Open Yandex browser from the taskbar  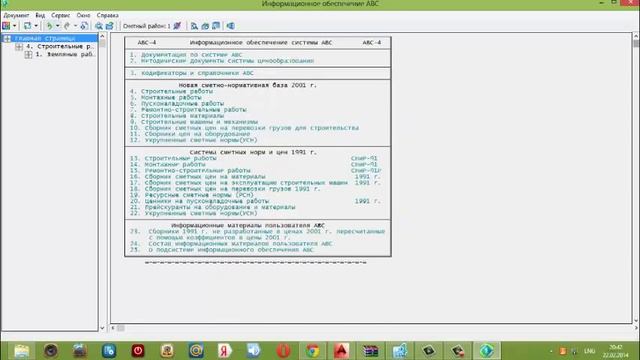coord(225,351)
